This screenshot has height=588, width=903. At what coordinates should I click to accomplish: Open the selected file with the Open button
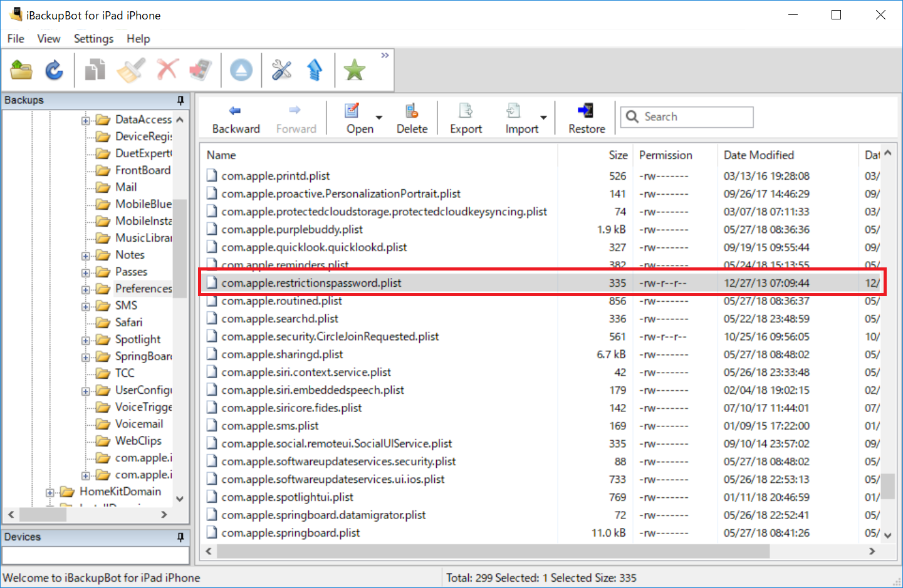coord(360,119)
